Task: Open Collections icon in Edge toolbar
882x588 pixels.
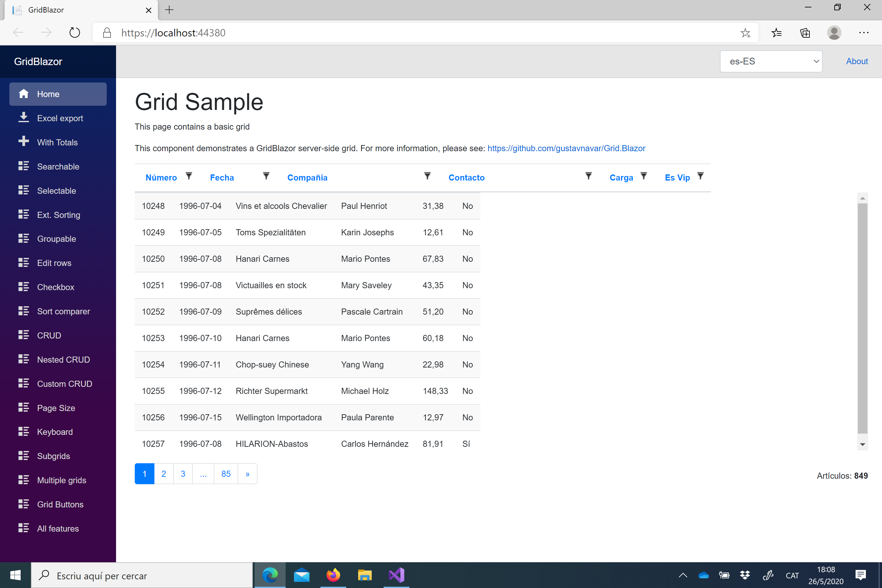Action: (x=805, y=33)
